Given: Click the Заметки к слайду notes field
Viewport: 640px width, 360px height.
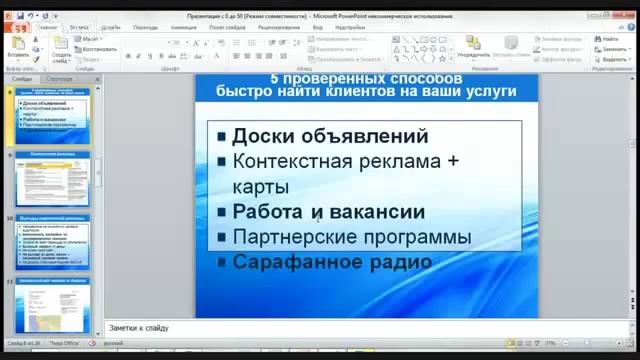Looking at the screenshot, I should [366, 328].
